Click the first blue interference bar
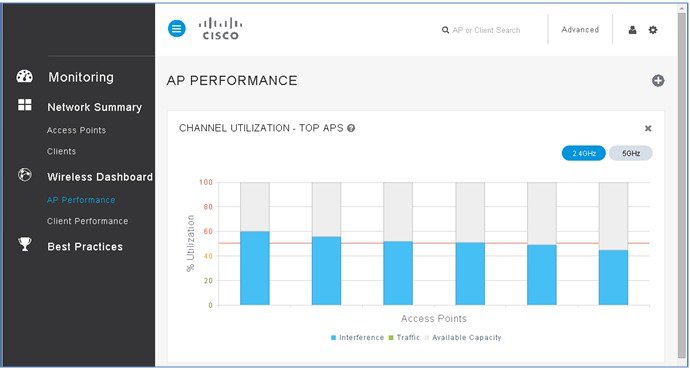This screenshot has width=690, height=370. click(x=255, y=268)
